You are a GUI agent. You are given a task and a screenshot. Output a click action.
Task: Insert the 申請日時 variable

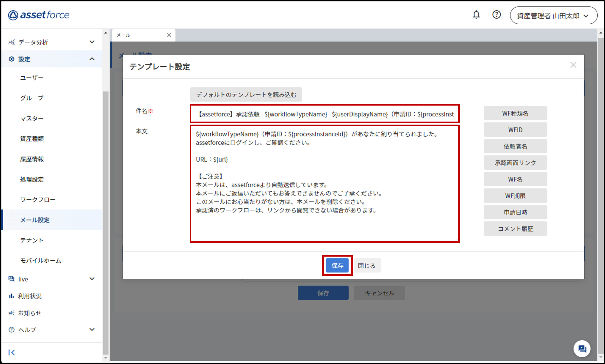click(515, 212)
